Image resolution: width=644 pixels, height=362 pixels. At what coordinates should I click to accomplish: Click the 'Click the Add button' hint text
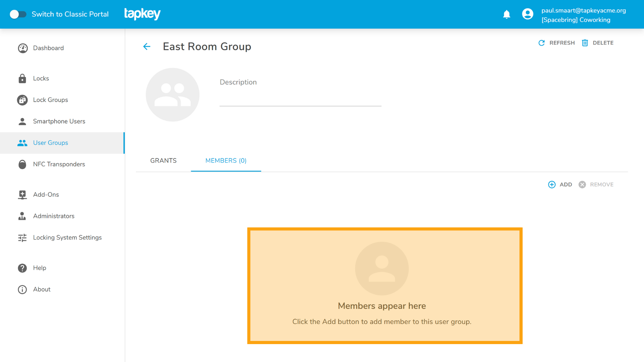click(382, 321)
